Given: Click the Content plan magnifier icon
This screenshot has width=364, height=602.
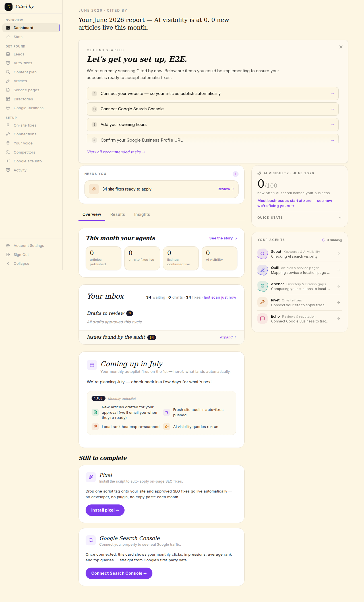Looking at the screenshot, I should [8, 72].
